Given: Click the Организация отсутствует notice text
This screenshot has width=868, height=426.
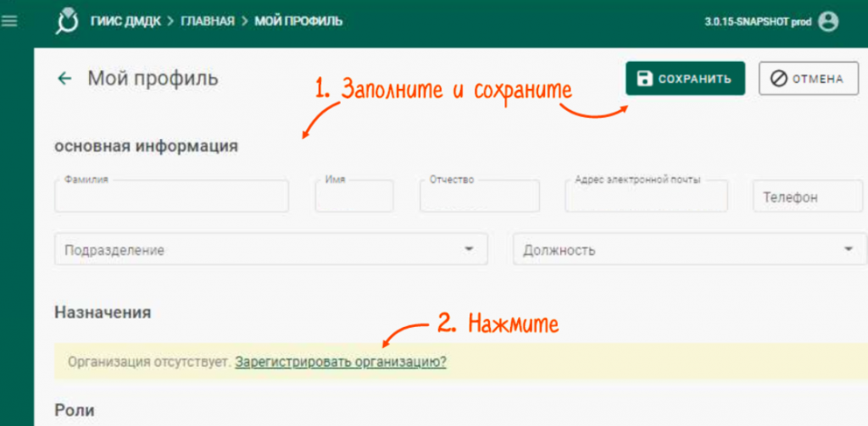Looking at the screenshot, I should 143,362.
